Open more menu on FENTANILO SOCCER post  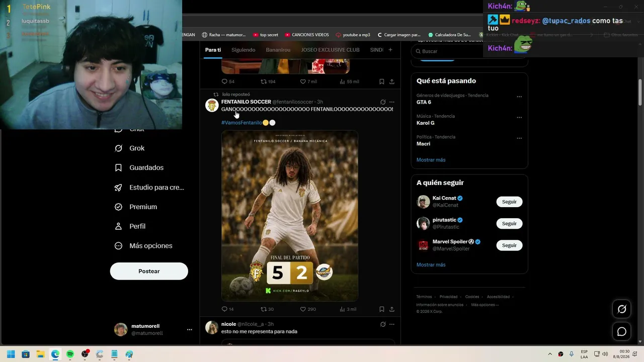(x=392, y=102)
